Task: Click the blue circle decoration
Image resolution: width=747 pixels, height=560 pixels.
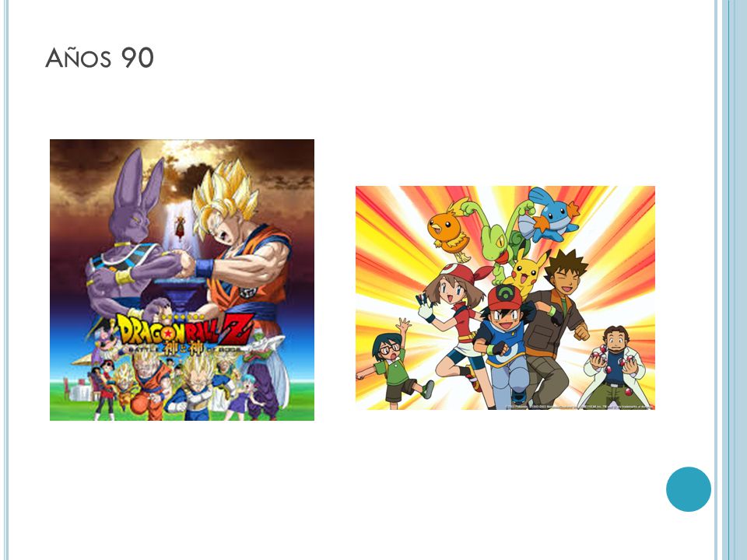Action: 689,489
